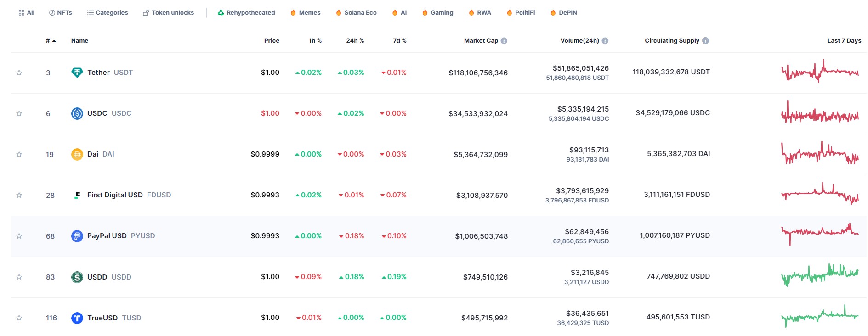This screenshot has height=336, width=868.
Task: Open PayPal USD sparkline chart
Action: 820,234
